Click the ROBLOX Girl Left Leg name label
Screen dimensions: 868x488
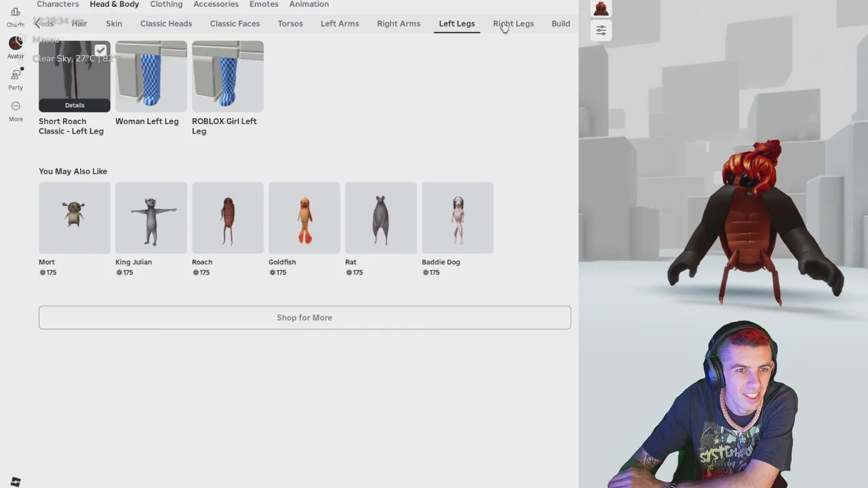[224, 126]
